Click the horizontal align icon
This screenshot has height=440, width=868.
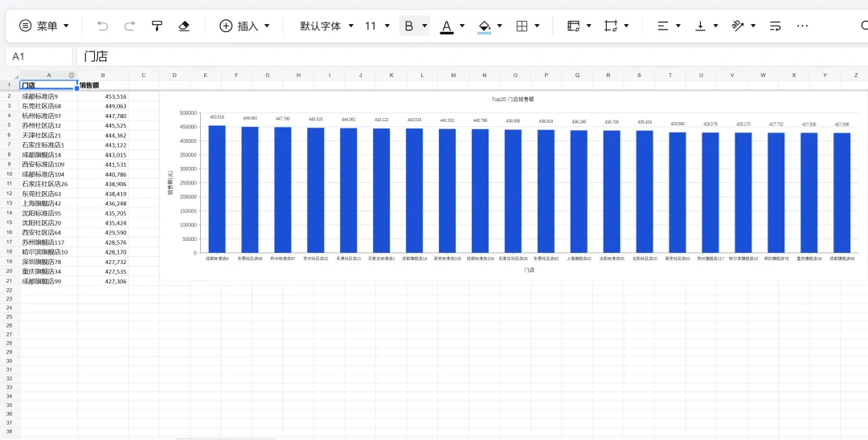(x=662, y=26)
